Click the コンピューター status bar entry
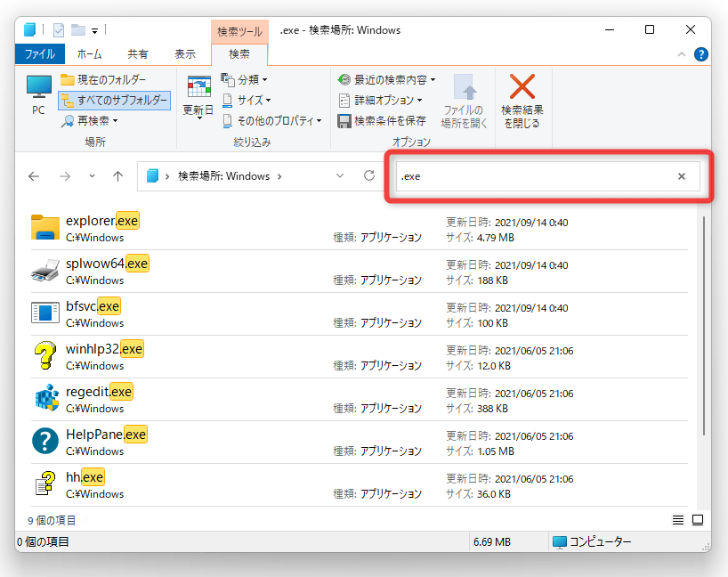Screen dimensions: 728x577 pos(592,541)
